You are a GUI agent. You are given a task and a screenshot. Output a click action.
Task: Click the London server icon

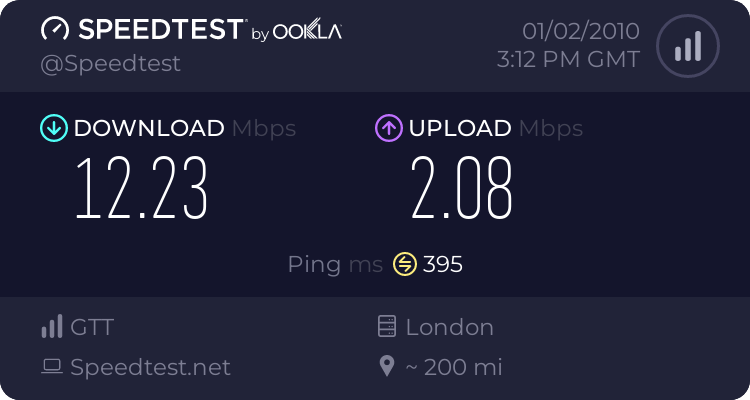tap(387, 327)
